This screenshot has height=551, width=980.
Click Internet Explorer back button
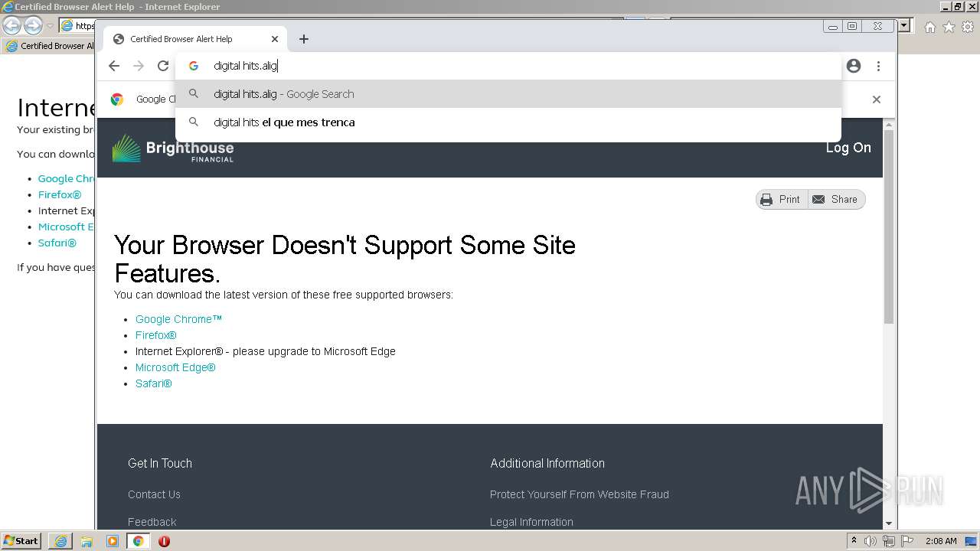tap(11, 26)
